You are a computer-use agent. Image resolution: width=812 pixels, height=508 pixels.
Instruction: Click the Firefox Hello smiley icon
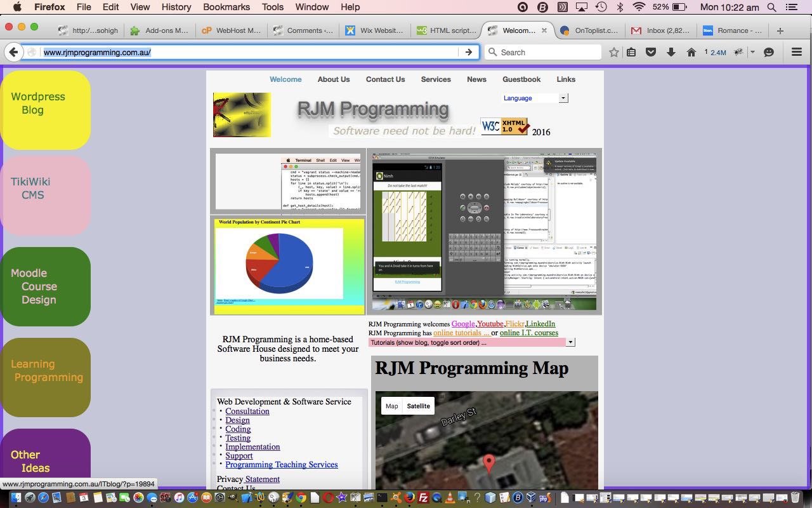tap(769, 52)
